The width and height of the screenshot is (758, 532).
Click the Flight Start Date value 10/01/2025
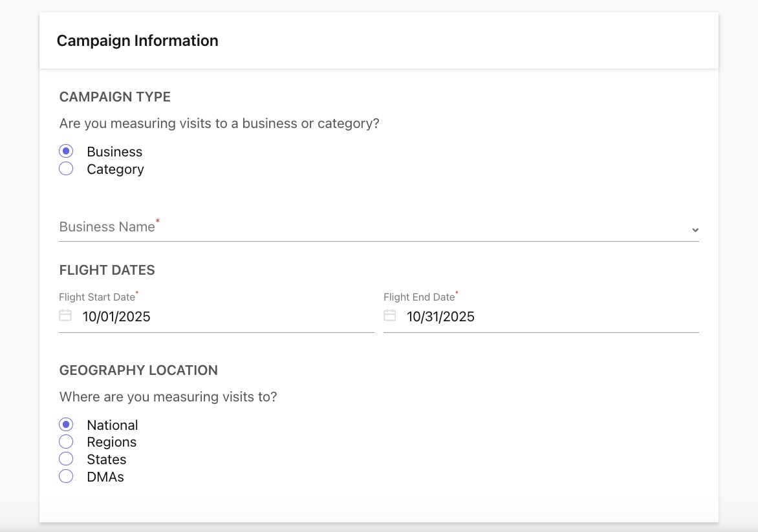point(117,316)
